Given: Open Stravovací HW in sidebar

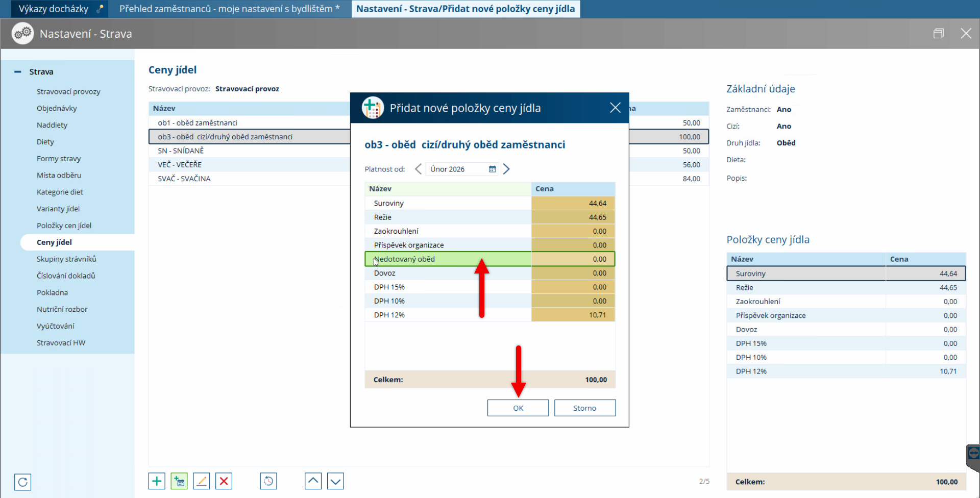Looking at the screenshot, I should tap(61, 343).
